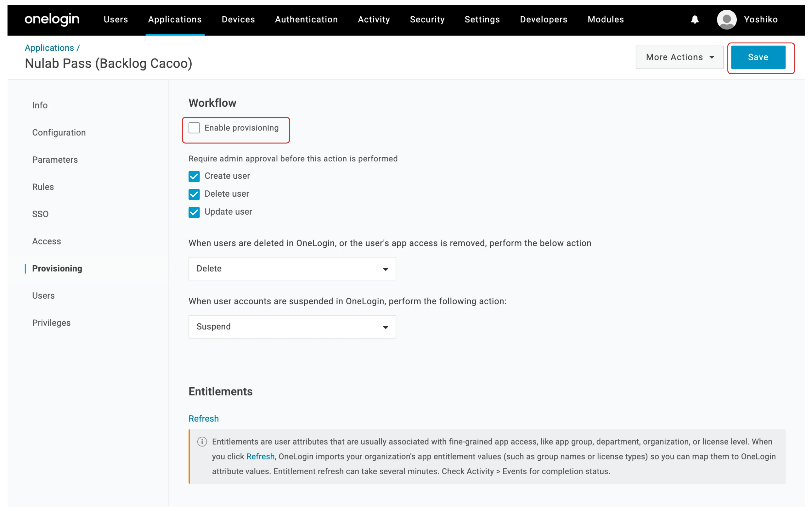This screenshot has width=812, height=511.
Task: Enable the provisioning checkbox
Action: (x=194, y=128)
